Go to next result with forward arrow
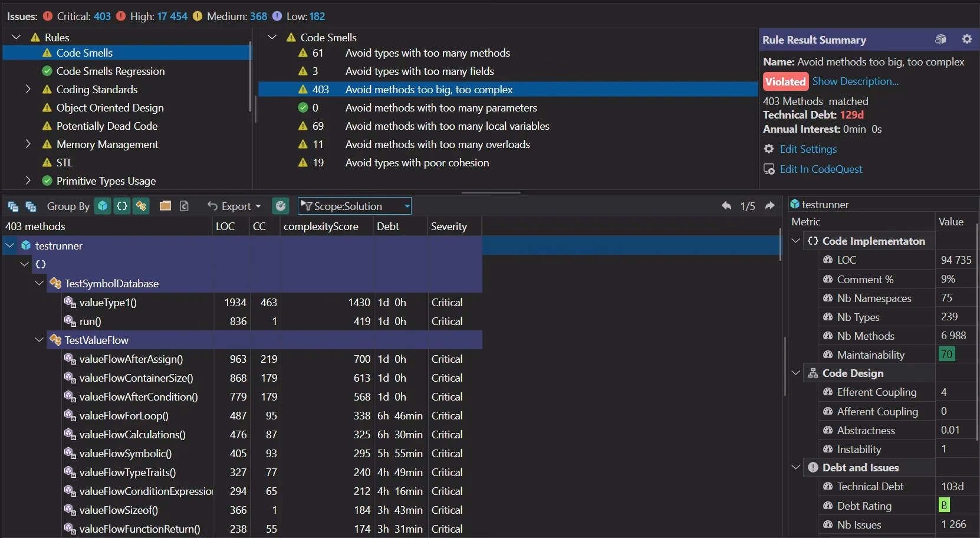The image size is (980, 538). pos(769,206)
